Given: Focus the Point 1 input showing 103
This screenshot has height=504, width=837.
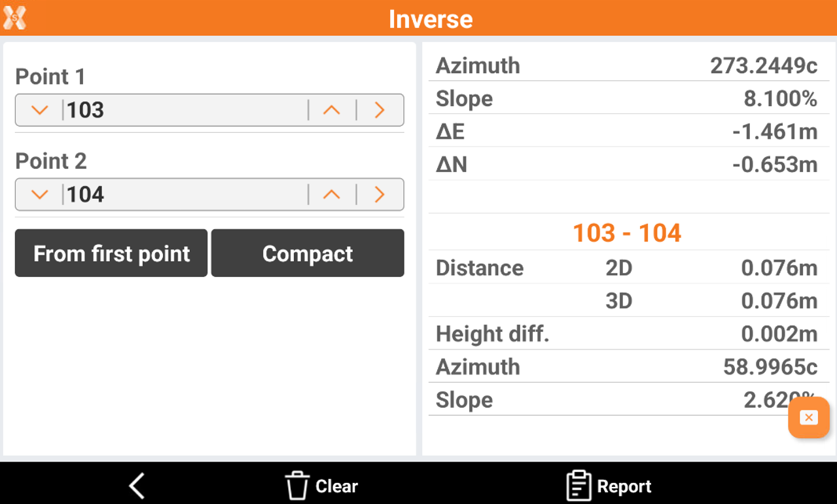Looking at the screenshot, I should 183,110.
